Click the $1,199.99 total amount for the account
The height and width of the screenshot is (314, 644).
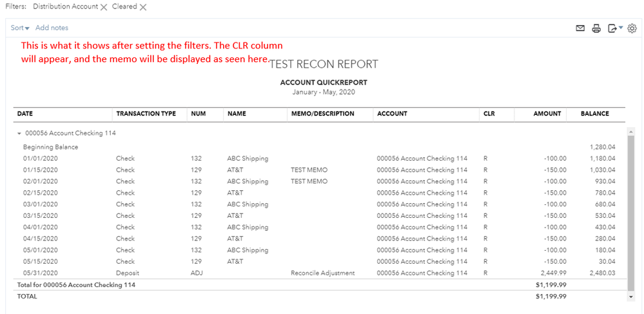pos(551,284)
